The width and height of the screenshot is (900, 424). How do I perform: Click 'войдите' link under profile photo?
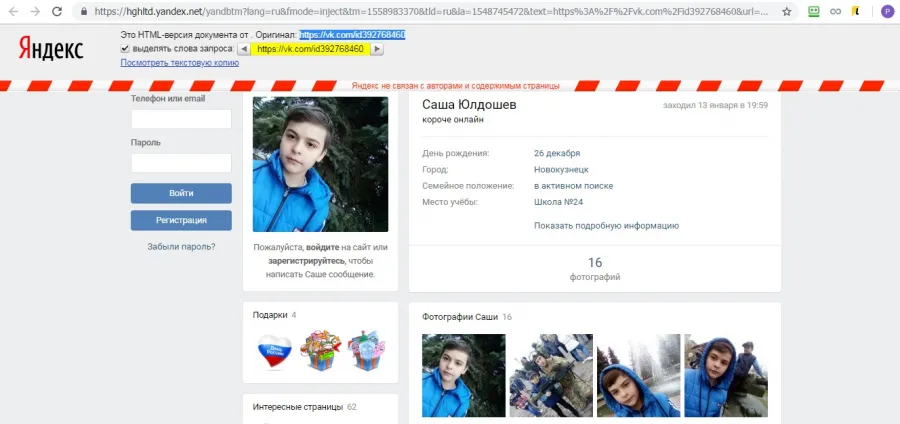click(x=322, y=247)
